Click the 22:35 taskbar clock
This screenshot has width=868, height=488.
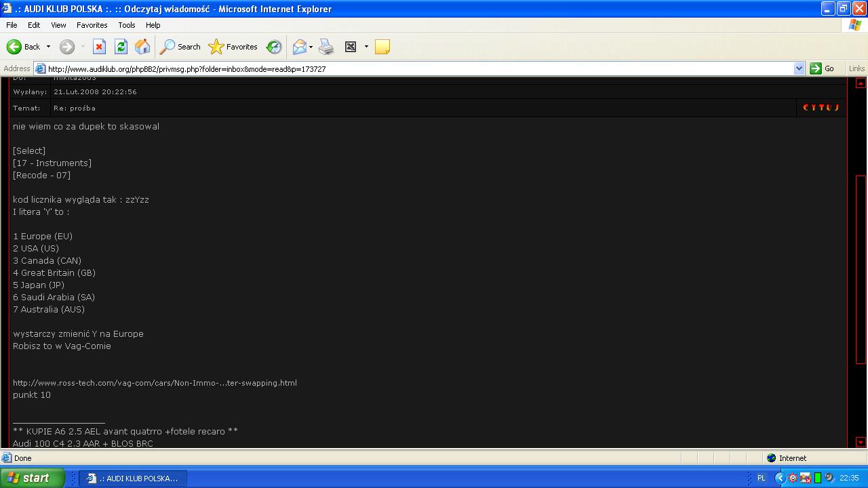[849, 478]
